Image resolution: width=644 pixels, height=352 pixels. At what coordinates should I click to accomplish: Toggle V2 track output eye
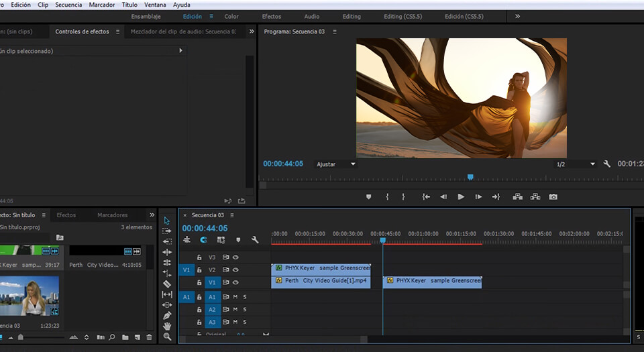pyautogui.click(x=235, y=270)
